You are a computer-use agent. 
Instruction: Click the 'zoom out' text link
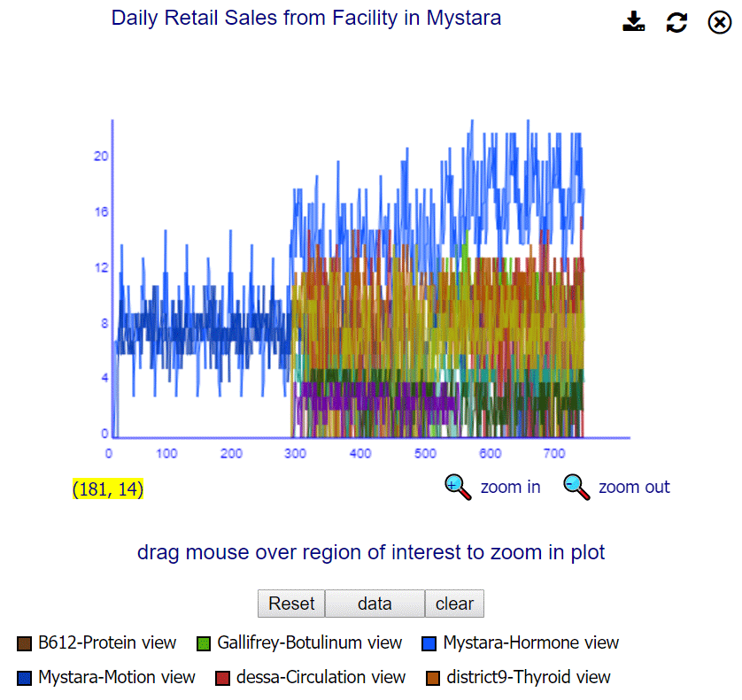tap(634, 487)
